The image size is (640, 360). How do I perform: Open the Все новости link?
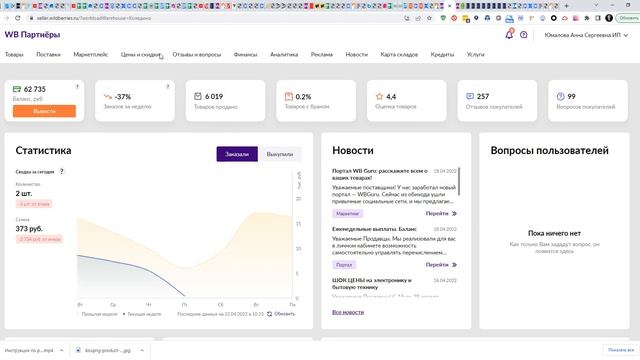tap(348, 312)
